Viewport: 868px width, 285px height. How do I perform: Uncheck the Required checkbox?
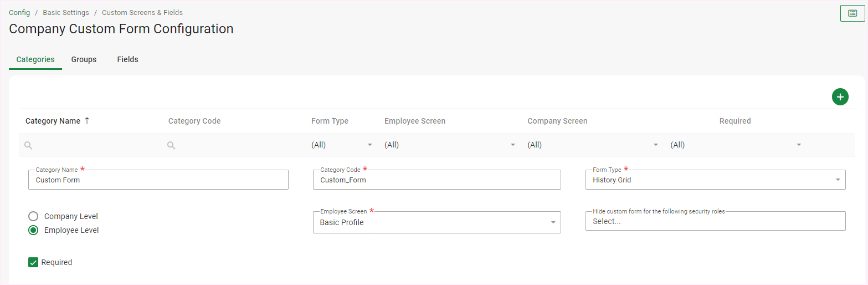[x=33, y=262]
